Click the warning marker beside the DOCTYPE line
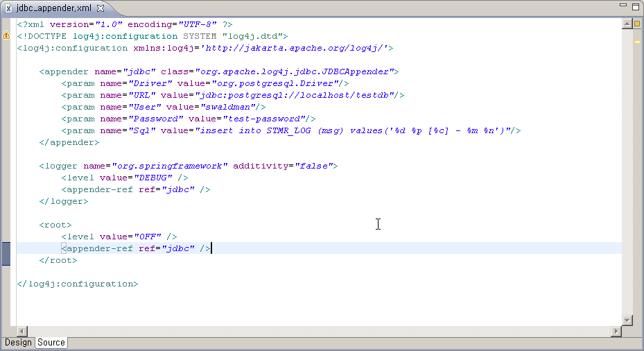Viewport: 644px width, 351px height. tap(6, 35)
